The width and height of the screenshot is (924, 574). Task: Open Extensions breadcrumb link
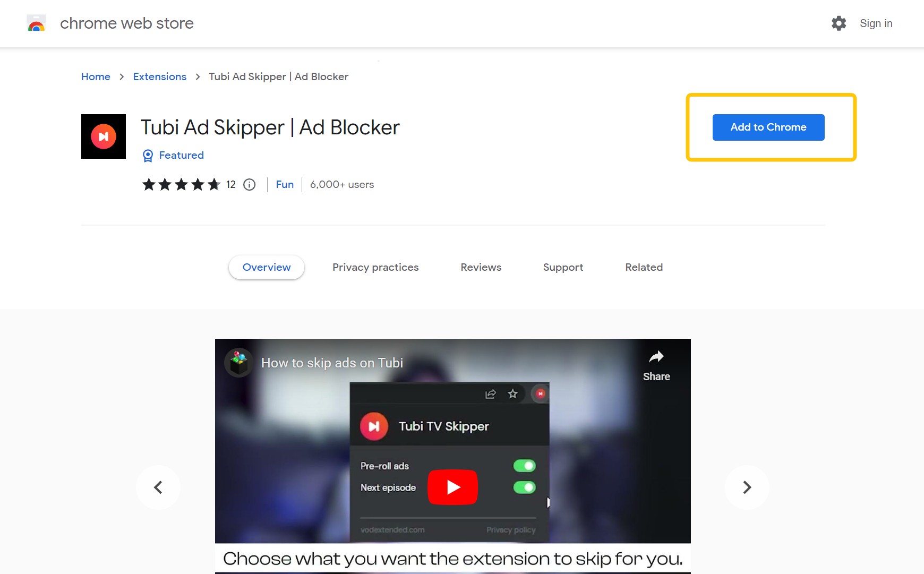pyautogui.click(x=160, y=76)
